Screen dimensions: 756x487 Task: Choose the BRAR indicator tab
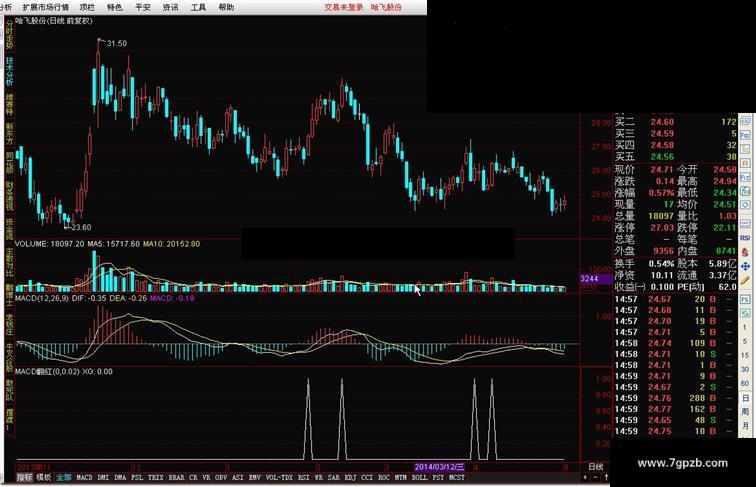point(176,477)
